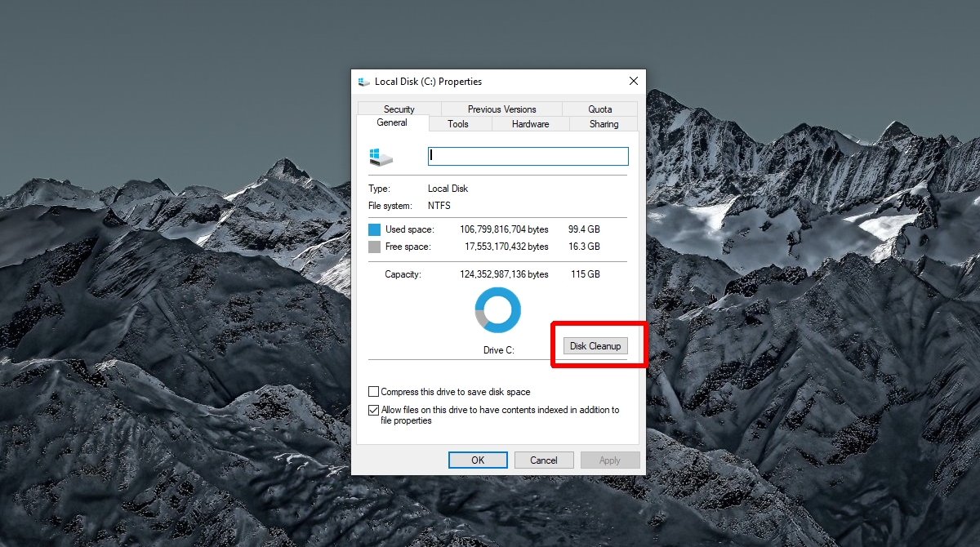980x547 pixels.
Task: Select the General tab
Action: pos(392,122)
